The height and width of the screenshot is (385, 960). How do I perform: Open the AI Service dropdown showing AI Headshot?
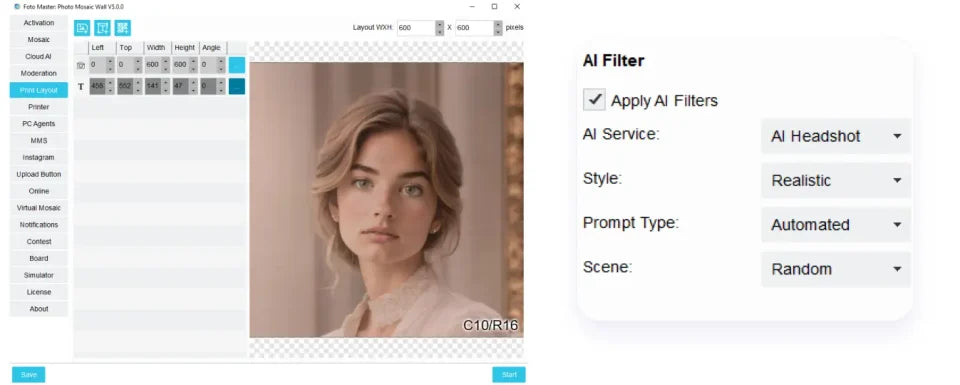click(836, 136)
